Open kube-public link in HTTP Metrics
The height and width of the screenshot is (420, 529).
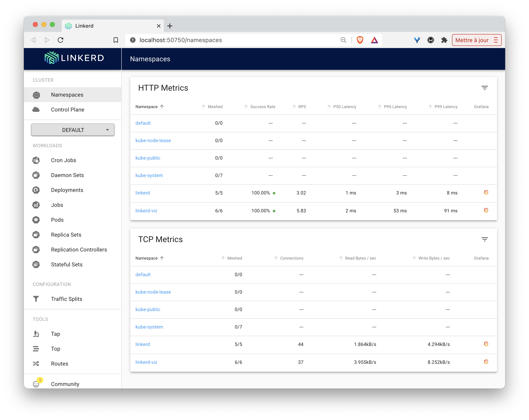148,158
